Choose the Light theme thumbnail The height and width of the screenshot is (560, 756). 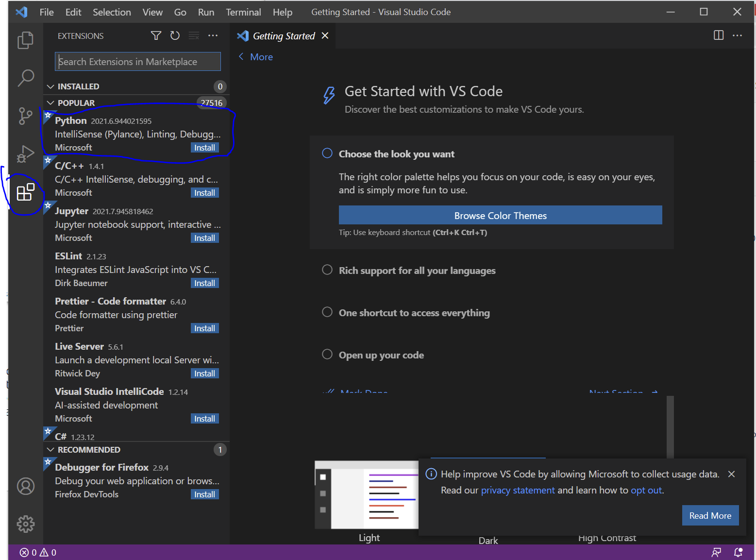367,494
